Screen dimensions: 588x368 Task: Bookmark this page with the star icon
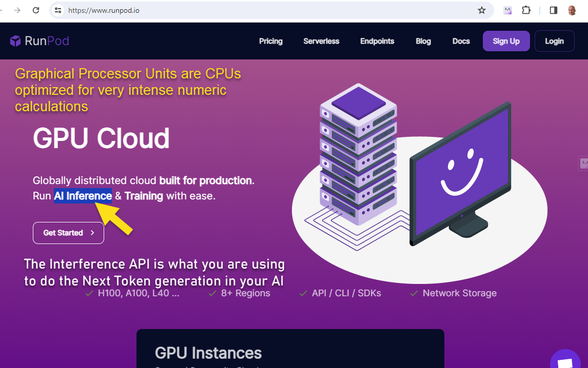pyautogui.click(x=482, y=10)
